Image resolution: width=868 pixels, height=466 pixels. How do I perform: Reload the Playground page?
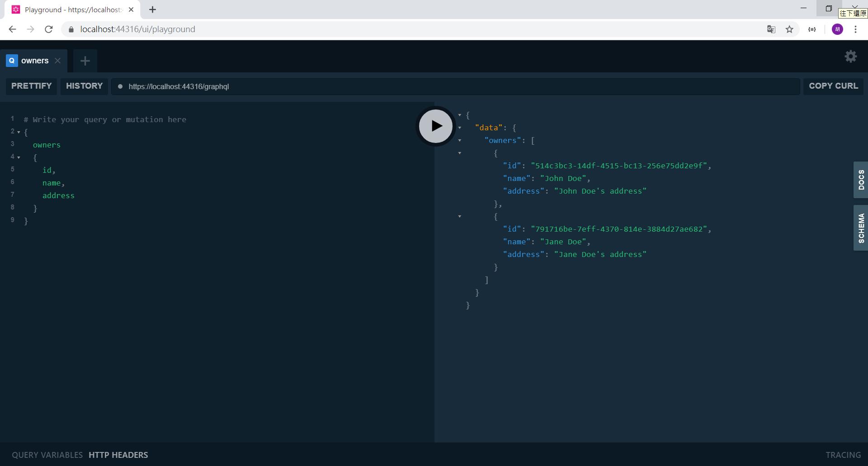[x=48, y=29]
